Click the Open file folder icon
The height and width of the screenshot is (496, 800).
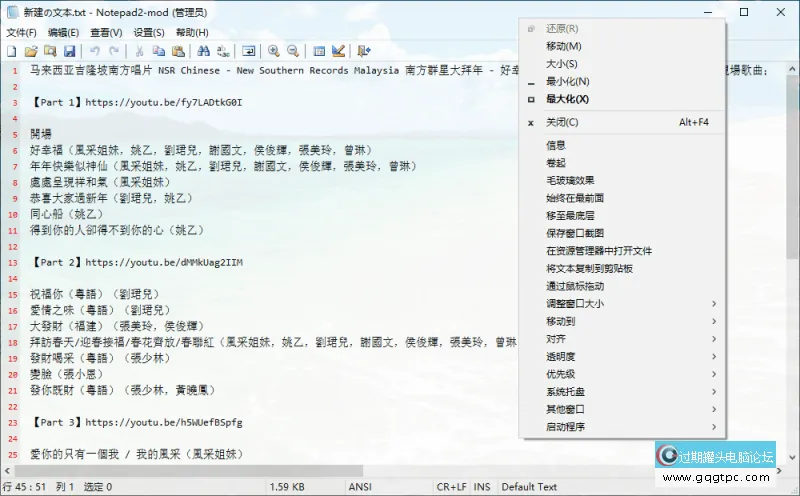(x=31, y=51)
